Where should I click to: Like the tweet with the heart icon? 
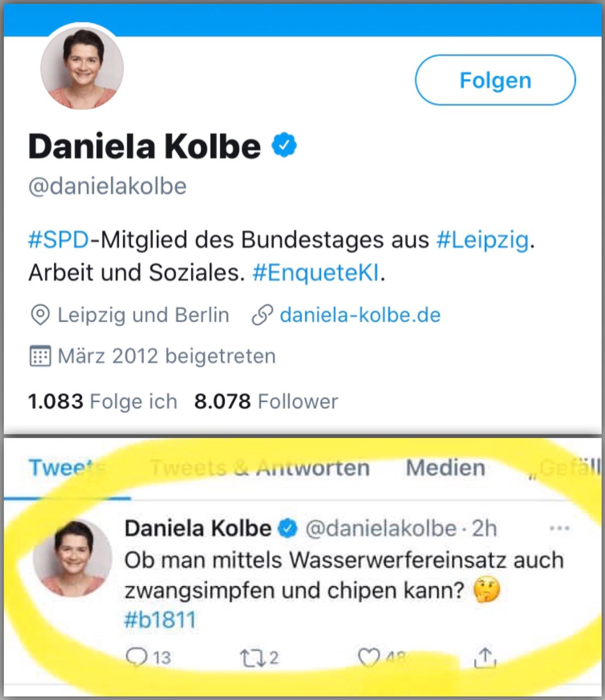pos(369,657)
